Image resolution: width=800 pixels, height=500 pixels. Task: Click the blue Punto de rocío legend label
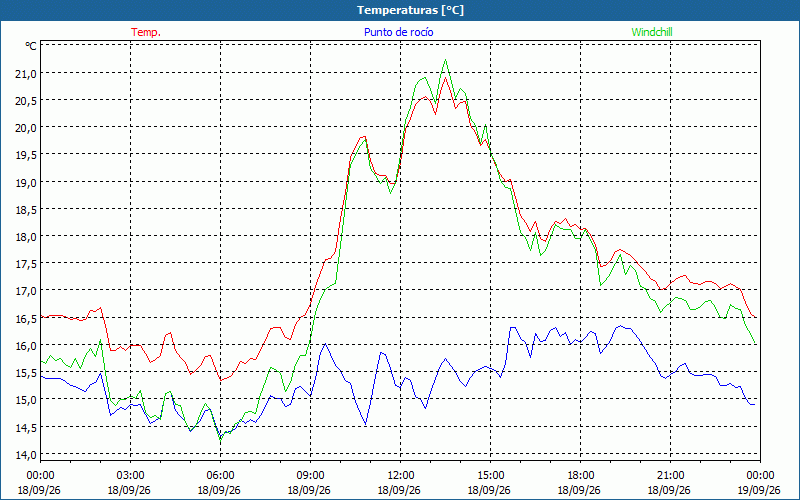(x=398, y=32)
